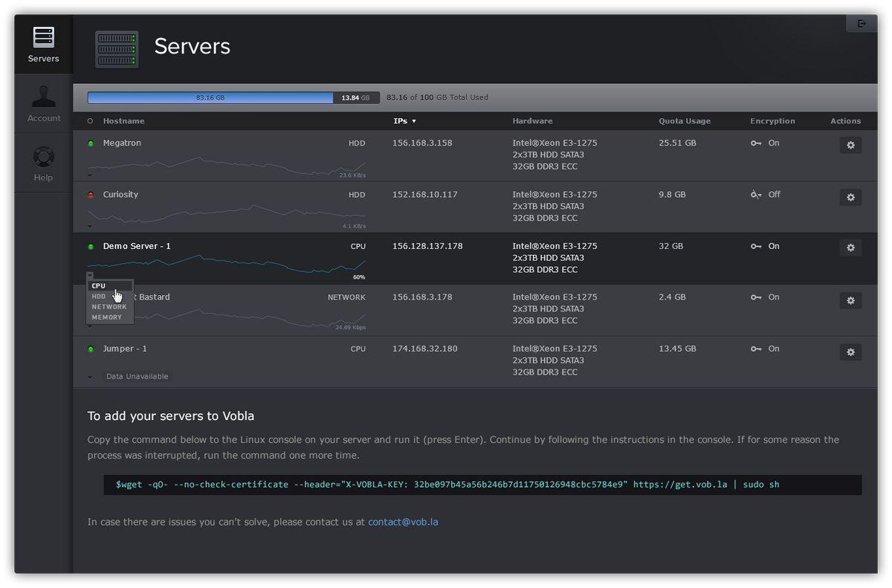Click the 13.45 GB quota usage value
The width and height of the screenshot is (892, 588).
[677, 349]
